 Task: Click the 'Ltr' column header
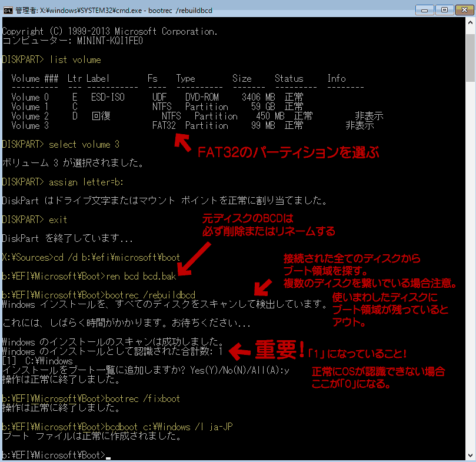[75, 79]
